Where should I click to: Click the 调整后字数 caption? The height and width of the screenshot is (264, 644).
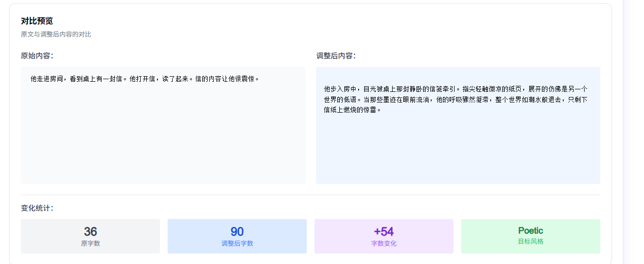pyautogui.click(x=237, y=244)
